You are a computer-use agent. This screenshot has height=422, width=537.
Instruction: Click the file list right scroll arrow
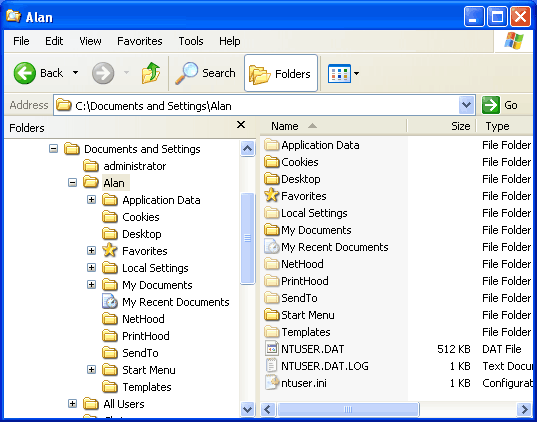coord(524,409)
